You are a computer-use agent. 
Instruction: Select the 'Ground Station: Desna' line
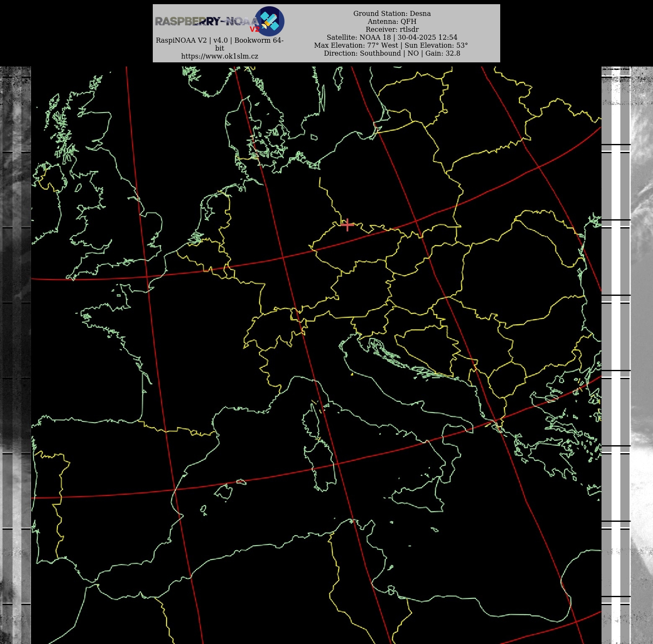[x=392, y=13]
